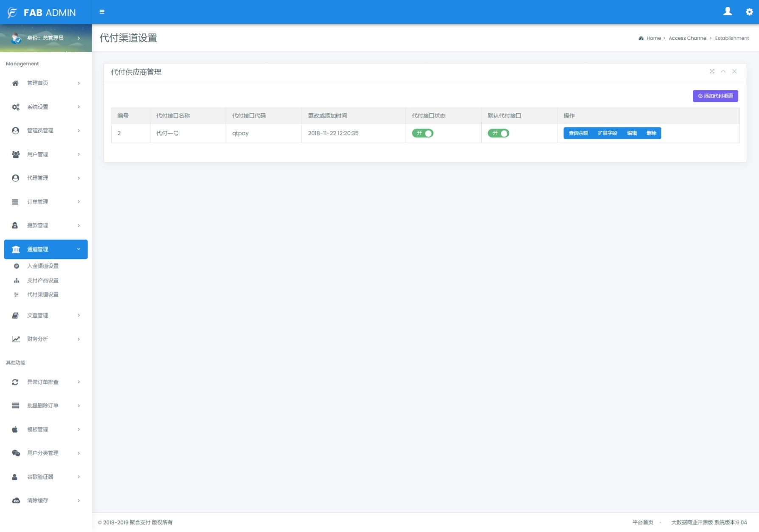
Task: Expand the 身份: 总管理员 profile dropdown
Action: pos(46,38)
